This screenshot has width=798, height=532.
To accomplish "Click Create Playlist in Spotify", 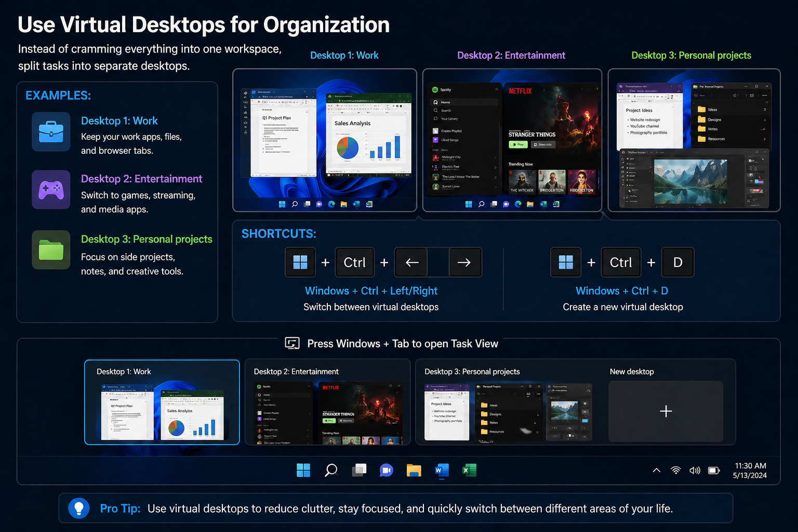I will pyautogui.click(x=463, y=131).
